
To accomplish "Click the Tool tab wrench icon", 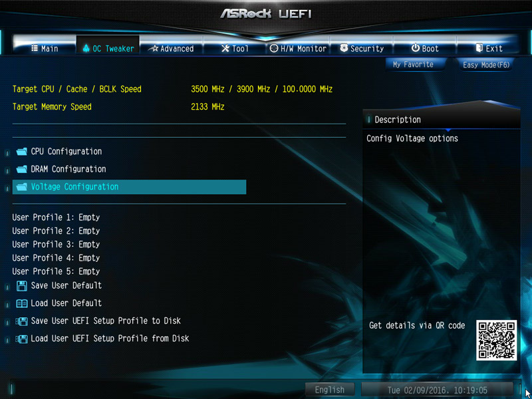I will coord(225,49).
